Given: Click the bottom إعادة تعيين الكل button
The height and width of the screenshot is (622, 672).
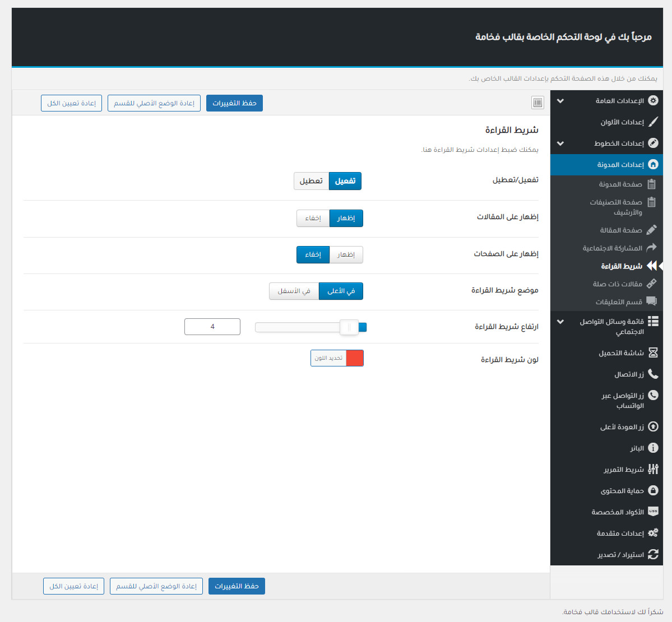Looking at the screenshot, I should tap(73, 586).
